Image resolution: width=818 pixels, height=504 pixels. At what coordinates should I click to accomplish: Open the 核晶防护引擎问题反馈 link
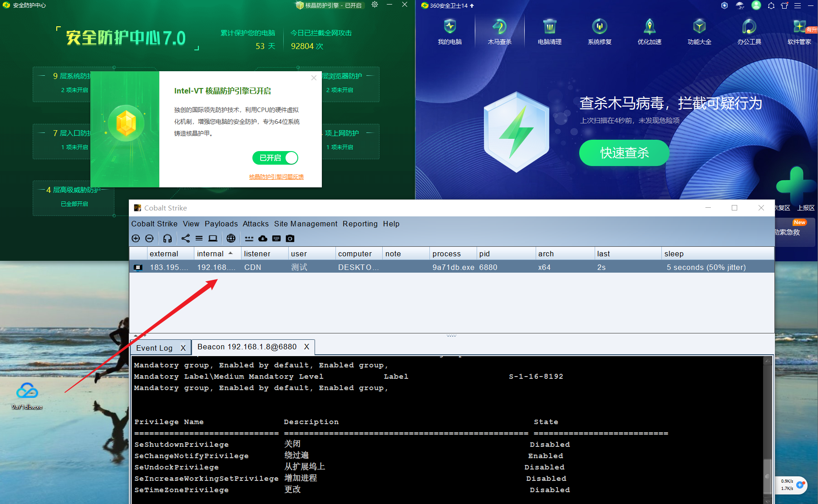coord(276,177)
